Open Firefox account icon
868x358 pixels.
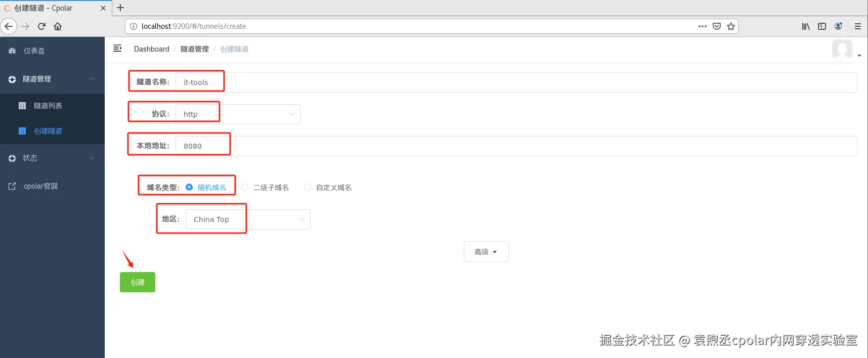(x=838, y=26)
